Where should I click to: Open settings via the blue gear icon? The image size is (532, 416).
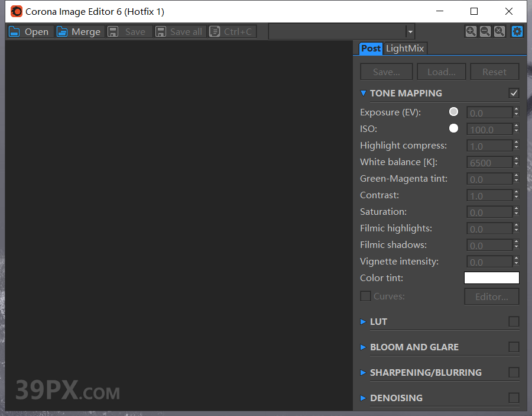pyautogui.click(x=517, y=31)
